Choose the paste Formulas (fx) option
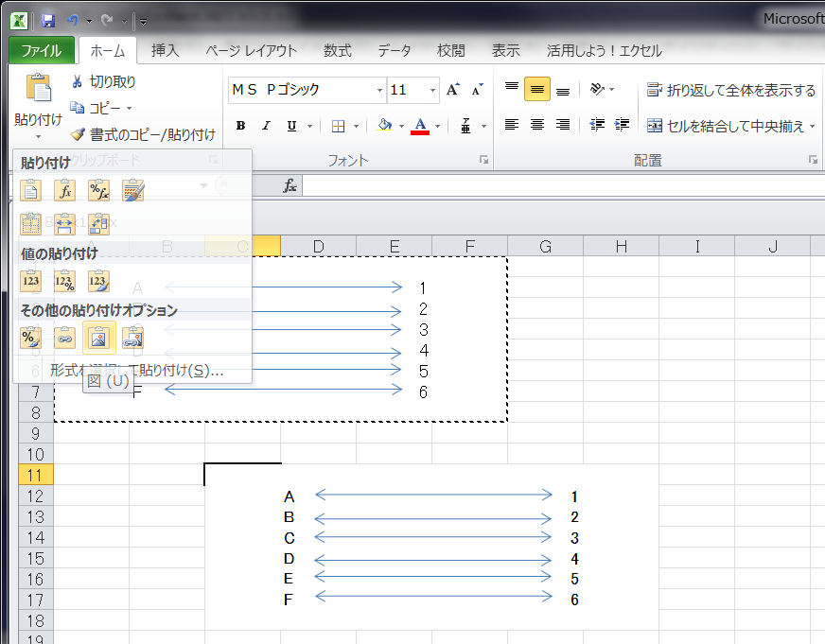The height and width of the screenshot is (644, 825). click(64, 190)
